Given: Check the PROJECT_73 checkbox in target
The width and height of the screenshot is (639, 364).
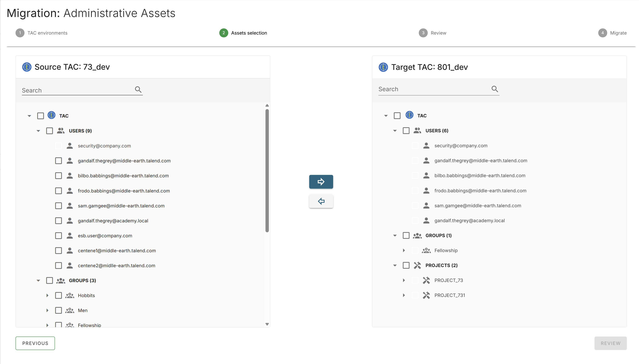Looking at the screenshot, I should pos(415,280).
